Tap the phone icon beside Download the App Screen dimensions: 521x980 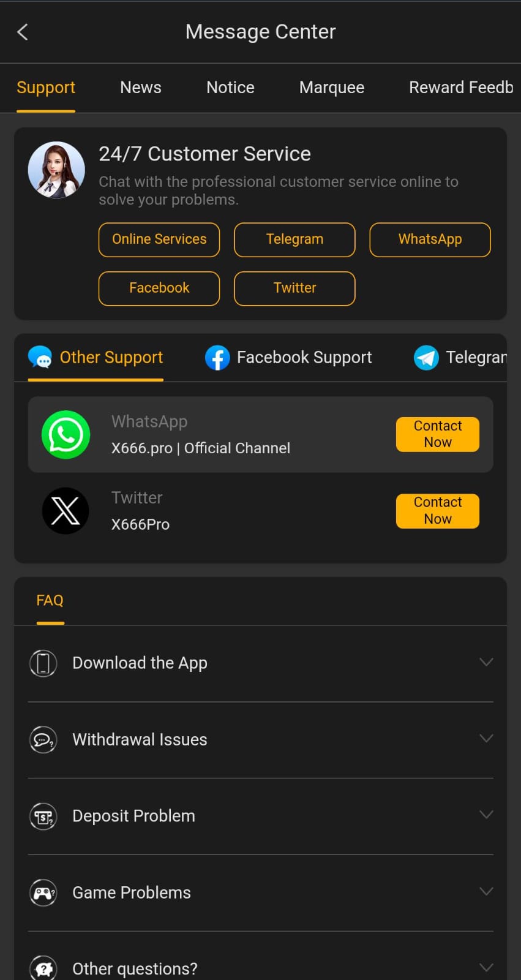43,663
